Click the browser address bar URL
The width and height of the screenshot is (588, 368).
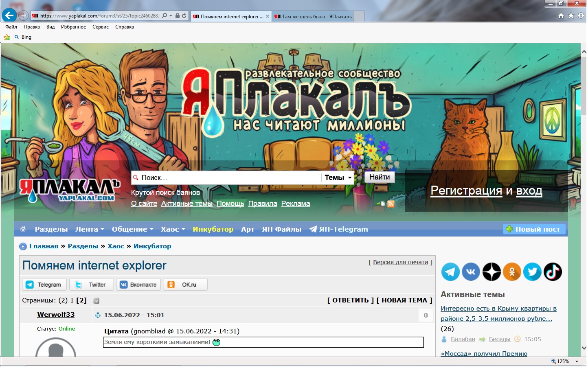coord(99,16)
